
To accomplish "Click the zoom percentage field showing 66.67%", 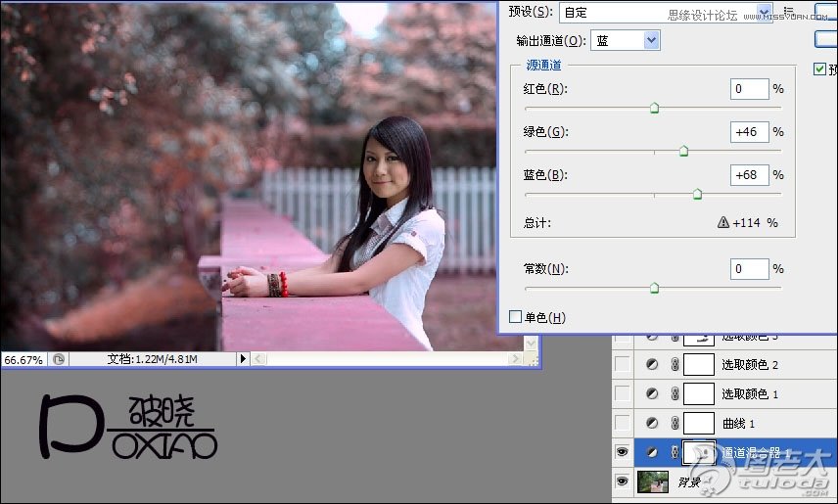I will pyautogui.click(x=23, y=360).
